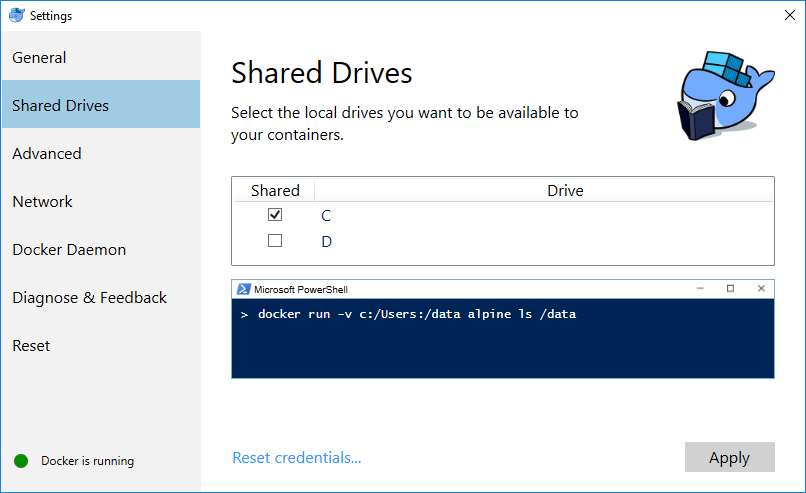Click the Docker whale icon in title bar
The image size is (806, 493).
[x=17, y=16]
